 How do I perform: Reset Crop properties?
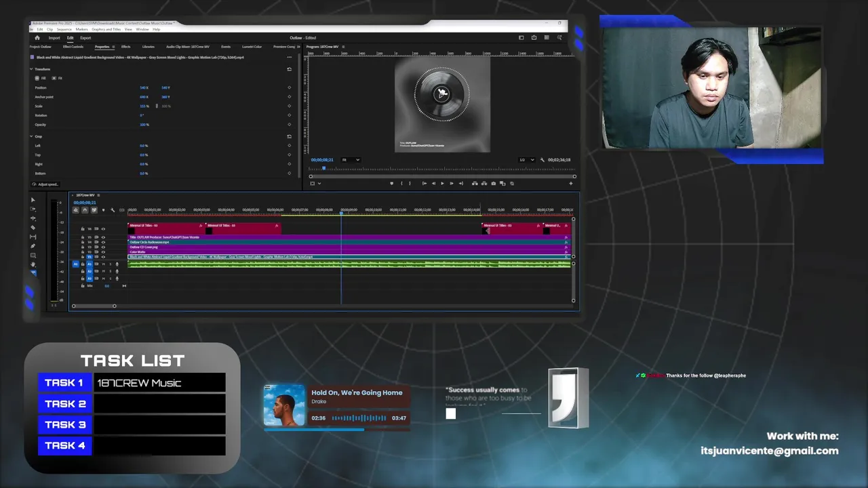coord(290,136)
